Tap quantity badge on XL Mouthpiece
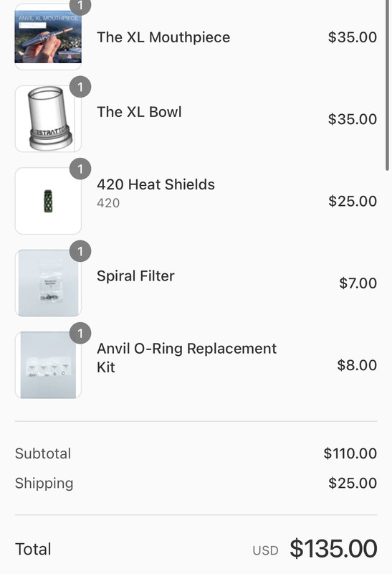 [80, 6]
